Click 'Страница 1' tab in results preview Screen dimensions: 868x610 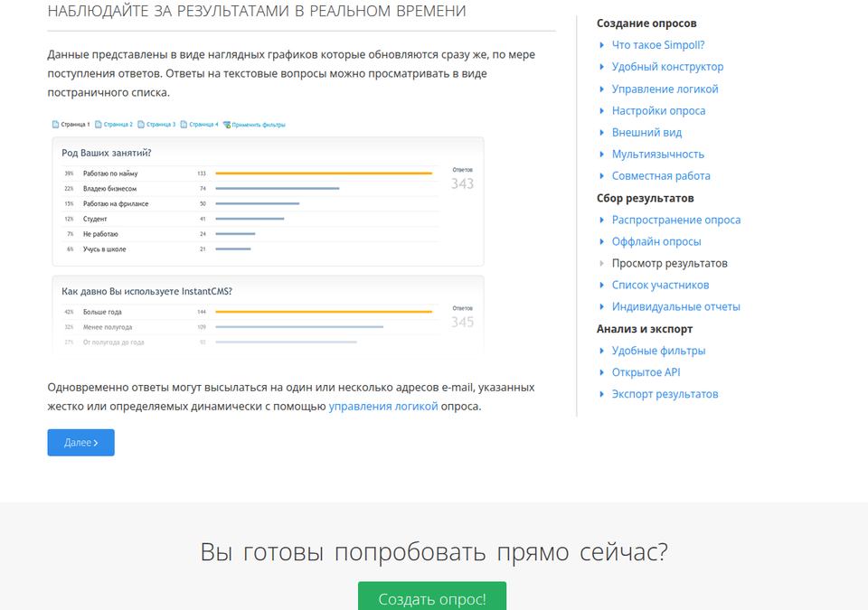[75, 125]
